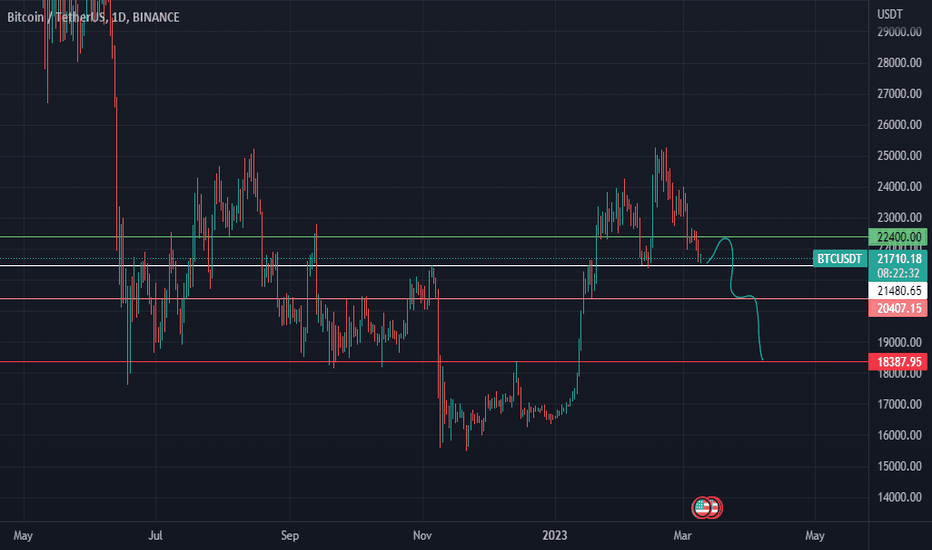The height and width of the screenshot is (550, 932).
Task: Click the 08:22:32 countdown timer label
Action: [898, 274]
